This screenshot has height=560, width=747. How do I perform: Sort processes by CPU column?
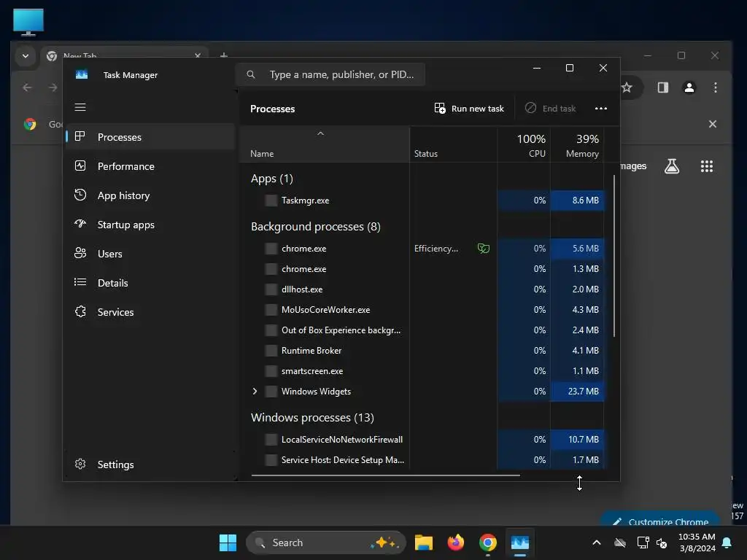click(524, 145)
